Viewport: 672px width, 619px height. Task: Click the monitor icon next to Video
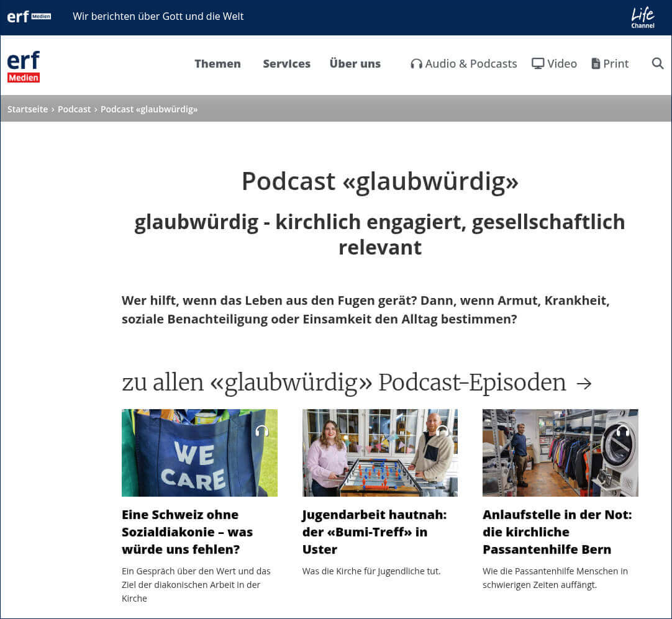[x=537, y=63]
